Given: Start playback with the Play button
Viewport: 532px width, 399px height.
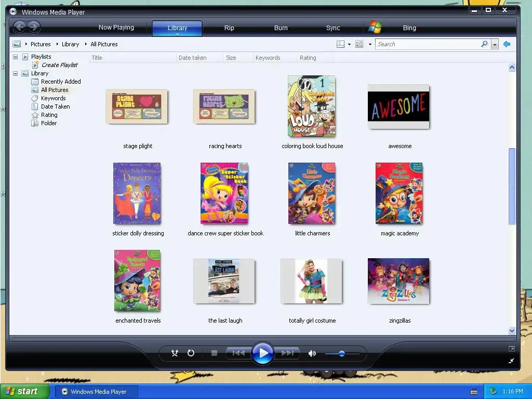Looking at the screenshot, I should coord(263,353).
